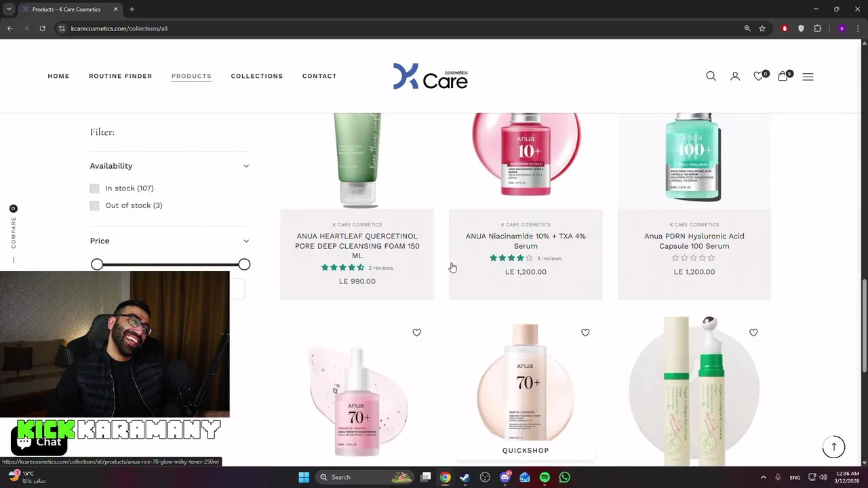The height and width of the screenshot is (488, 868).
Task: Click the back-to-top arrow button
Action: click(833, 447)
